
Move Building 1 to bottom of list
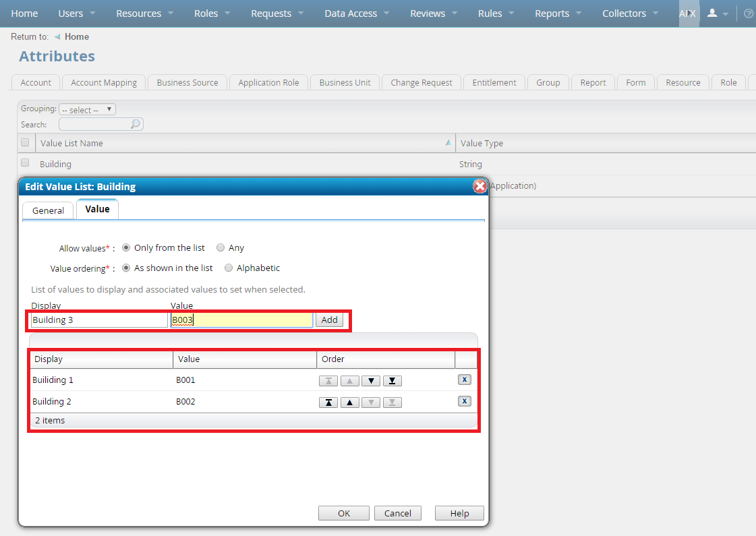click(x=392, y=381)
